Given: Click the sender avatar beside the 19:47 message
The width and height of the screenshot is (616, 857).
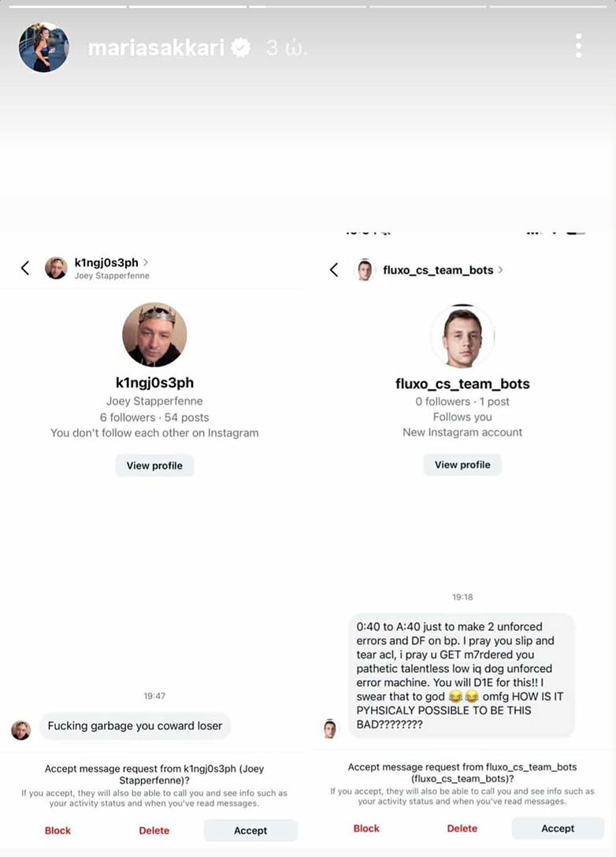Looking at the screenshot, I should click(20, 729).
